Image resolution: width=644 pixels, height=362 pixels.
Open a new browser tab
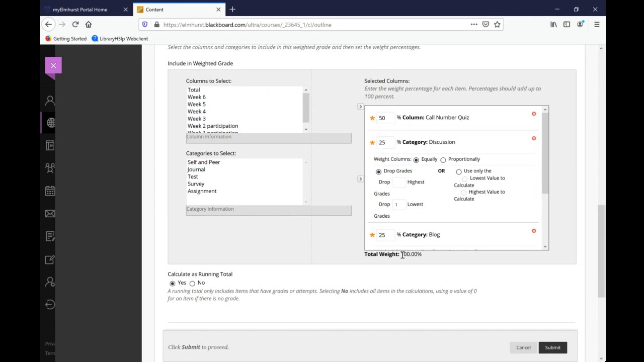pyautogui.click(x=232, y=10)
